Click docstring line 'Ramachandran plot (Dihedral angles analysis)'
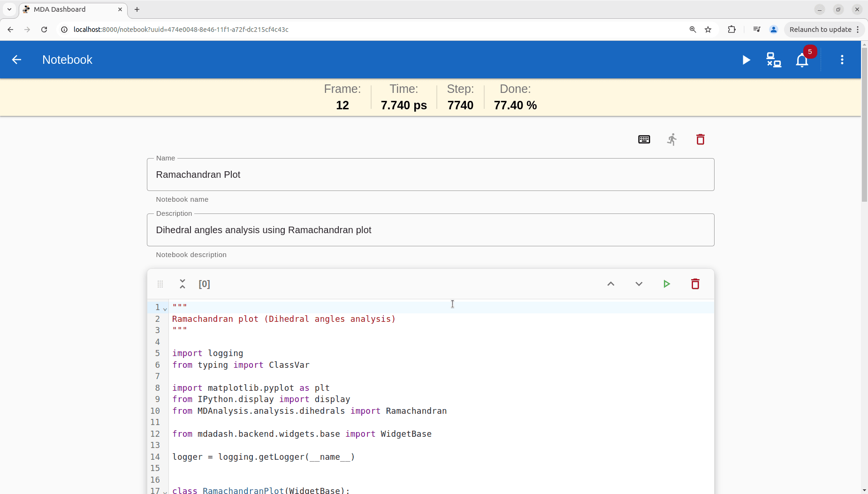 click(284, 319)
